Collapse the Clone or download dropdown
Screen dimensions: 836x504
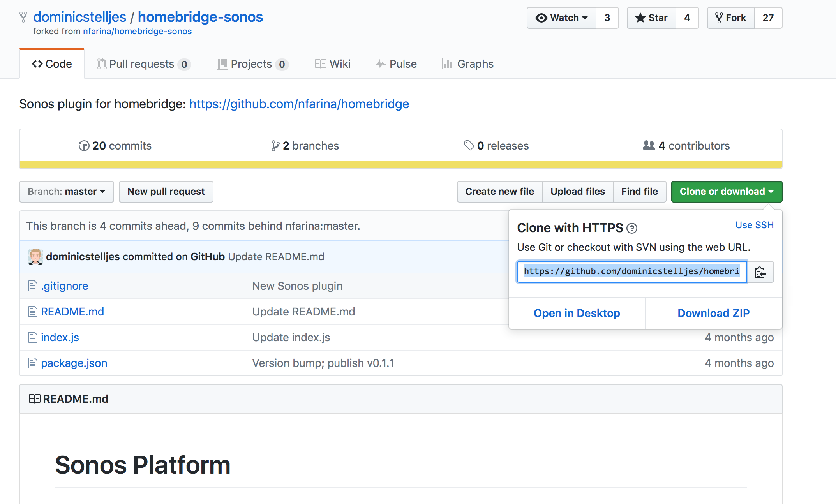[726, 192]
